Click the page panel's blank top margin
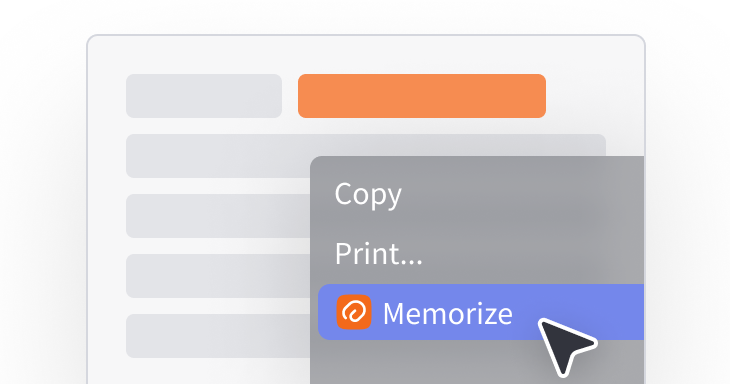The width and height of the screenshot is (730, 384). [x=366, y=54]
